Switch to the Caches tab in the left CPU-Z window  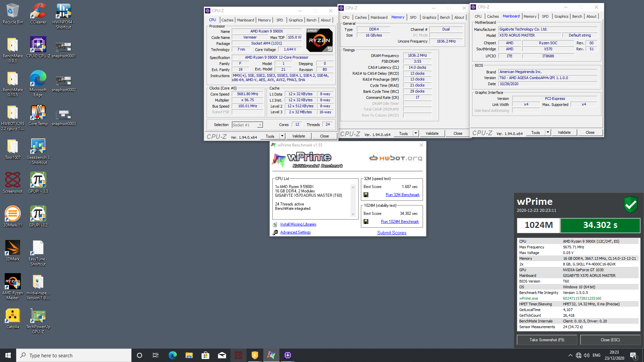point(227,20)
